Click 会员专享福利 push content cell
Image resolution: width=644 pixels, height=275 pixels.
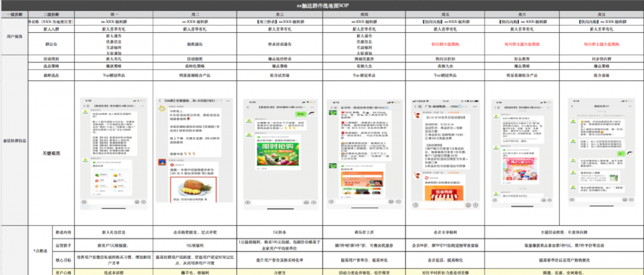(x=445, y=232)
